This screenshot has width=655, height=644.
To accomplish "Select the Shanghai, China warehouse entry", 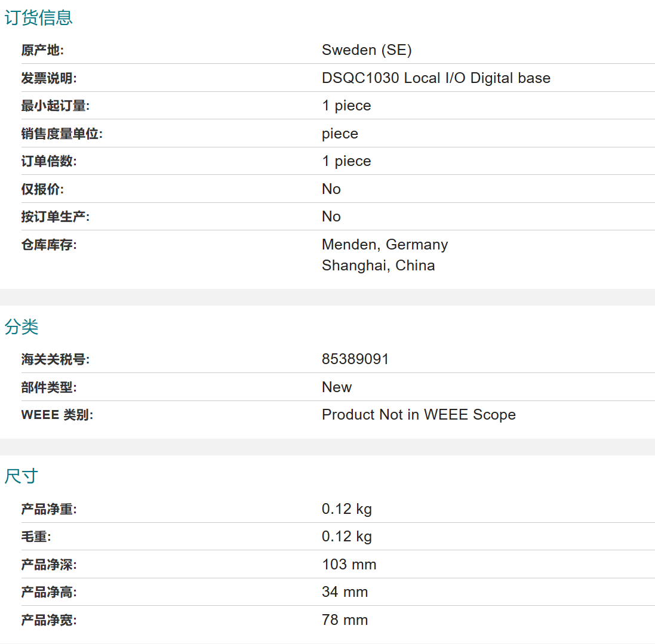I will click(379, 266).
